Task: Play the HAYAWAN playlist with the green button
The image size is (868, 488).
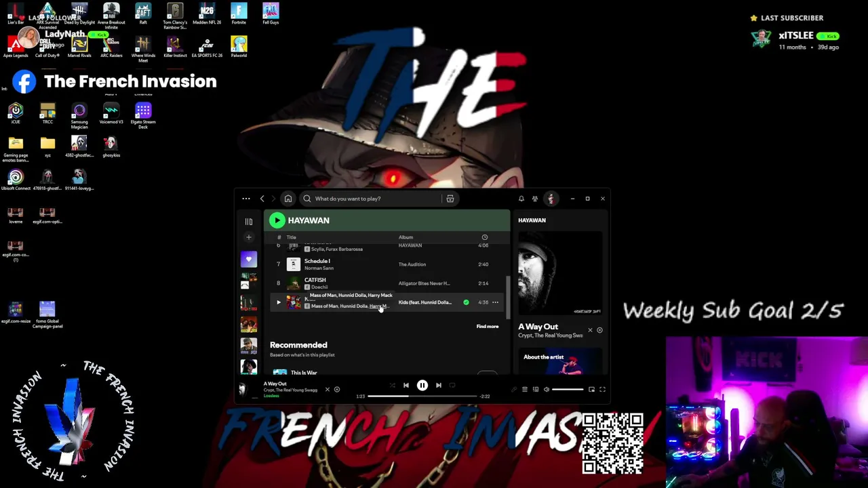Action: coord(277,220)
